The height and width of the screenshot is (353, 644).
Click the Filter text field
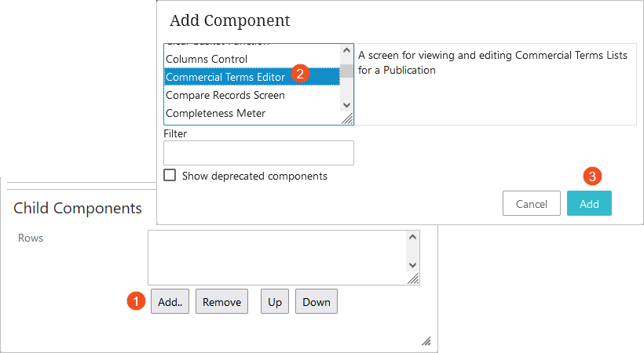pos(258,153)
